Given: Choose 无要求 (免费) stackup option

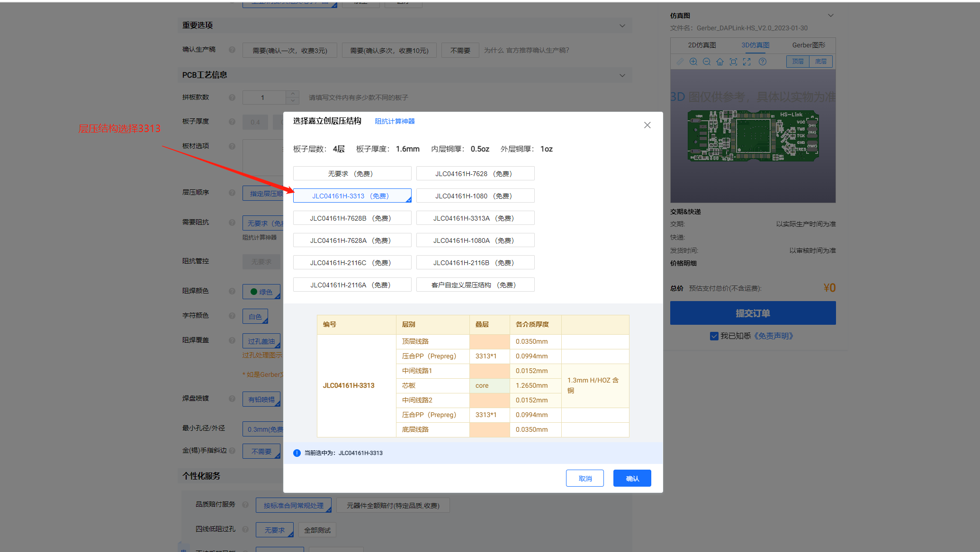Looking at the screenshot, I should pyautogui.click(x=352, y=174).
